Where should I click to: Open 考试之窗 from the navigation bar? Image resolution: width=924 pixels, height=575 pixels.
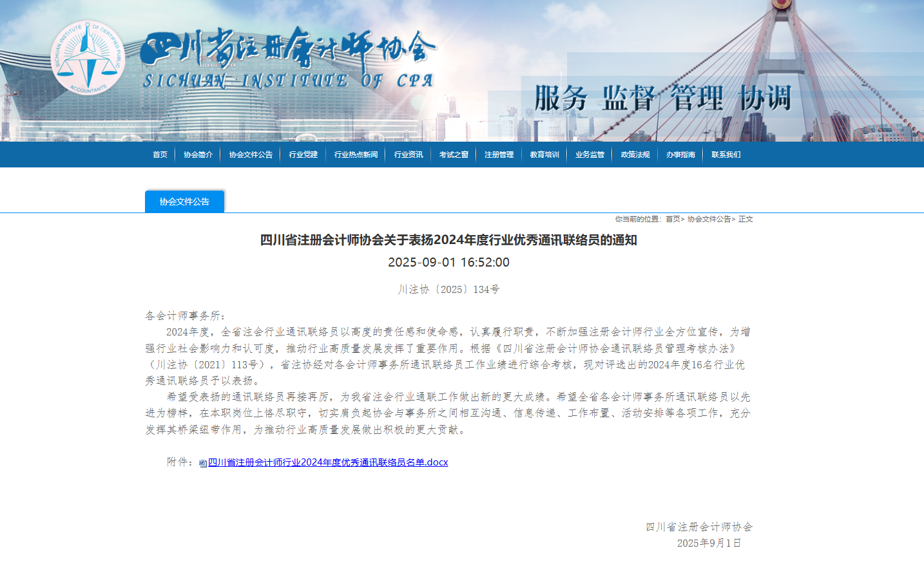click(454, 155)
